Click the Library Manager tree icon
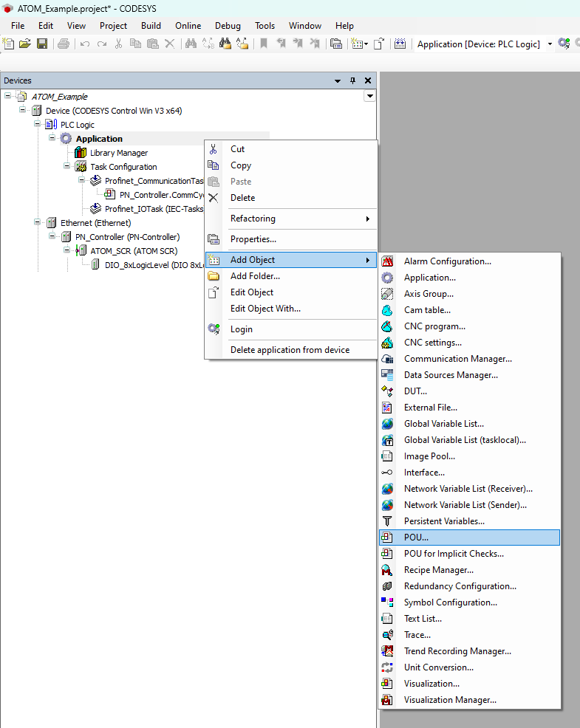580x728 pixels. click(81, 153)
